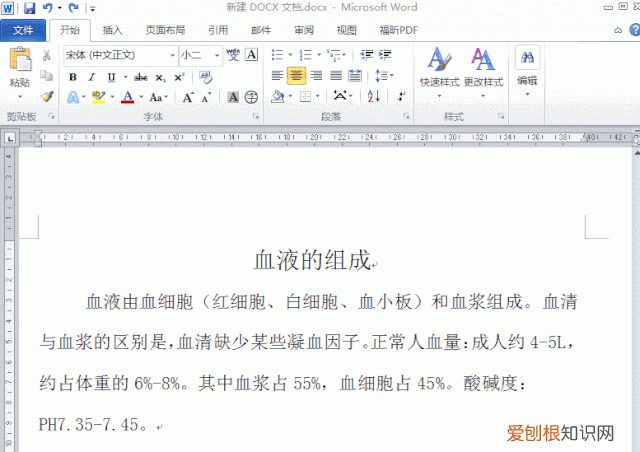Click the Save icon in quick access toolbar
Screen dimensions: 640x452
30,8
